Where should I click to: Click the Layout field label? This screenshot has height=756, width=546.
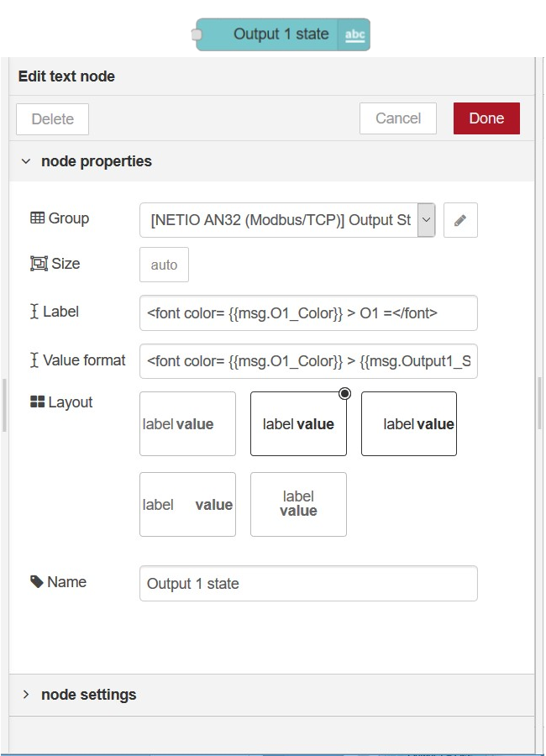click(x=71, y=402)
